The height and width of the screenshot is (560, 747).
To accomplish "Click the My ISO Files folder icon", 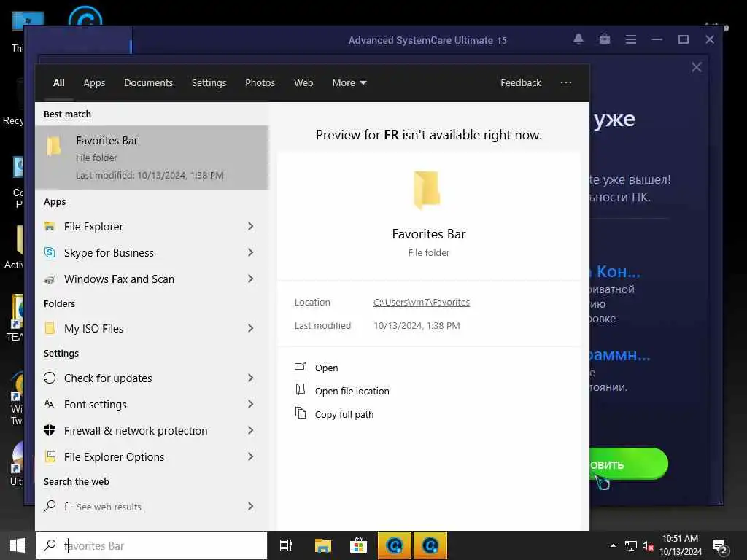I will 50,328.
